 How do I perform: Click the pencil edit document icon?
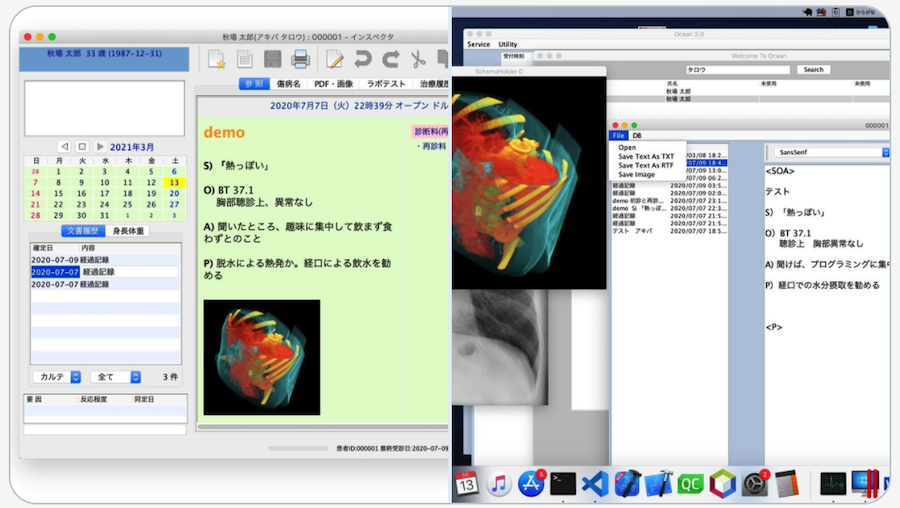pyautogui.click(x=335, y=59)
